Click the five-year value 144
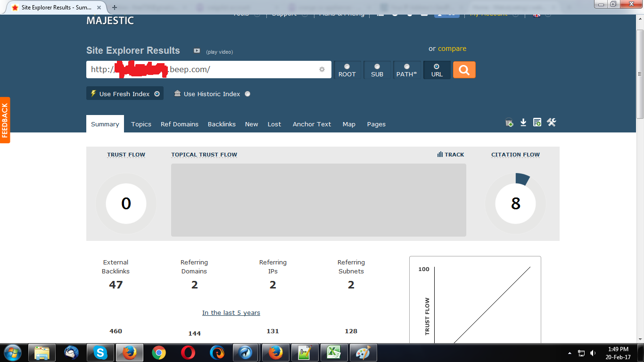 tap(194, 333)
